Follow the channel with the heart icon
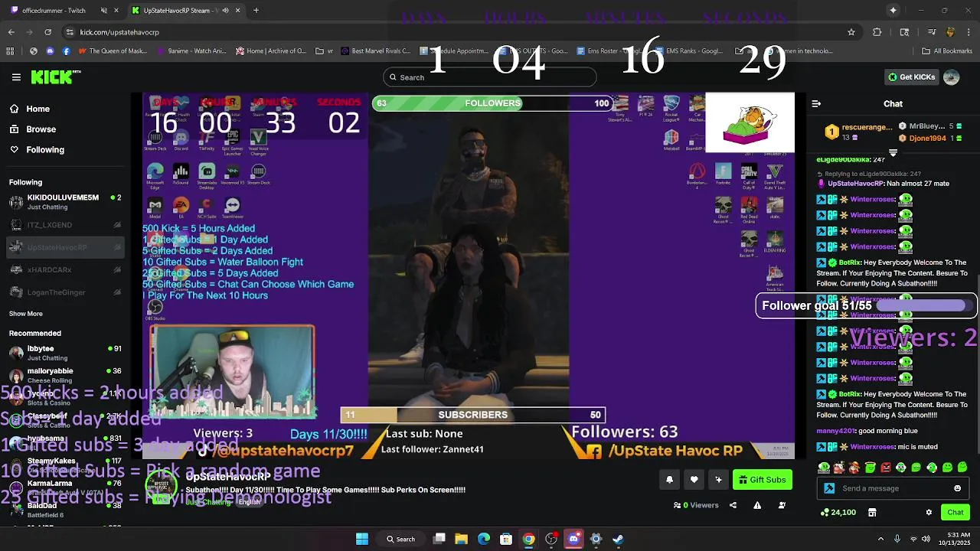980x551 pixels. [x=694, y=480]
